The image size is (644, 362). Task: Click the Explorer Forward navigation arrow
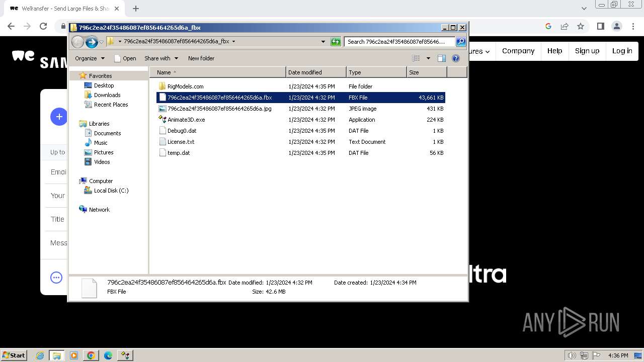(92, 42)
